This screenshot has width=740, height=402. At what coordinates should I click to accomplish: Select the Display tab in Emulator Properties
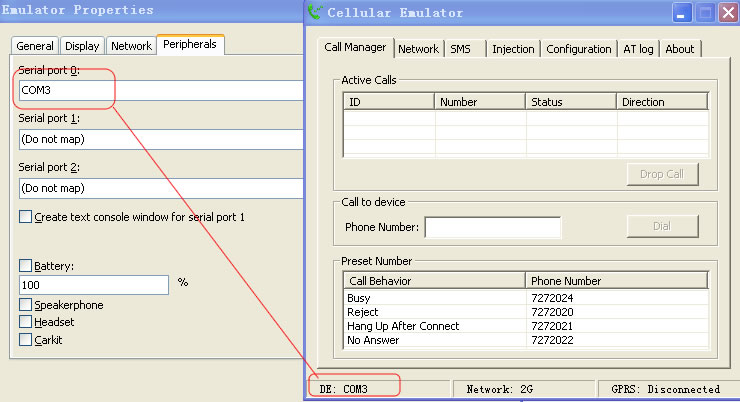tap(83, 46)
